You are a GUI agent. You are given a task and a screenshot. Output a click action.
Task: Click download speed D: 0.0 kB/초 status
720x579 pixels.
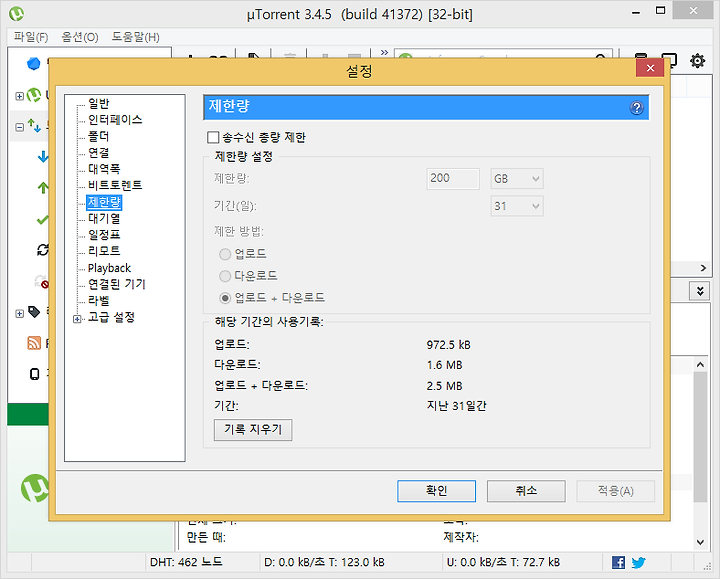[x=324, y=562]
